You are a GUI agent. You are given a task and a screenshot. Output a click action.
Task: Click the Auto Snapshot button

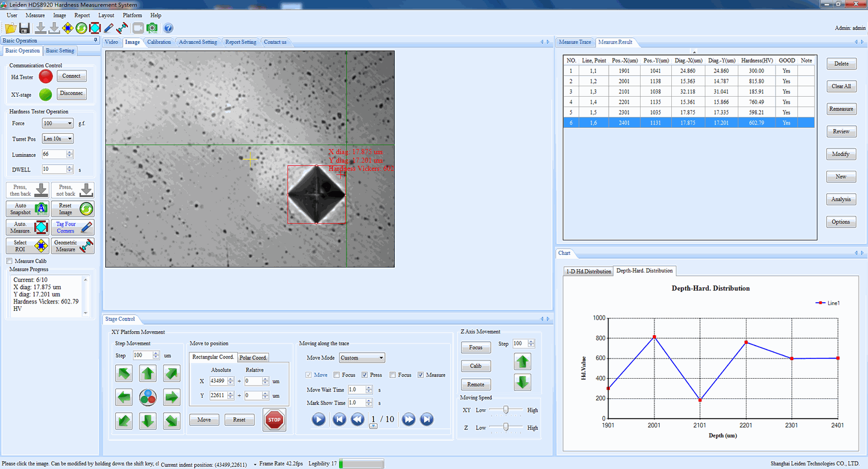[x=27, y=209]
